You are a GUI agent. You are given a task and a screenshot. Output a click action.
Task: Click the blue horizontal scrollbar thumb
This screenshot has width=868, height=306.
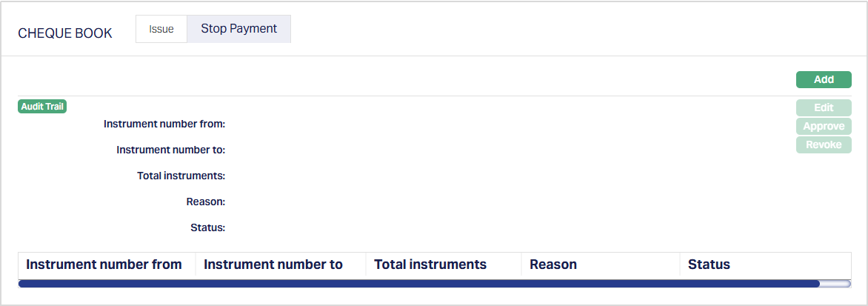418,283
